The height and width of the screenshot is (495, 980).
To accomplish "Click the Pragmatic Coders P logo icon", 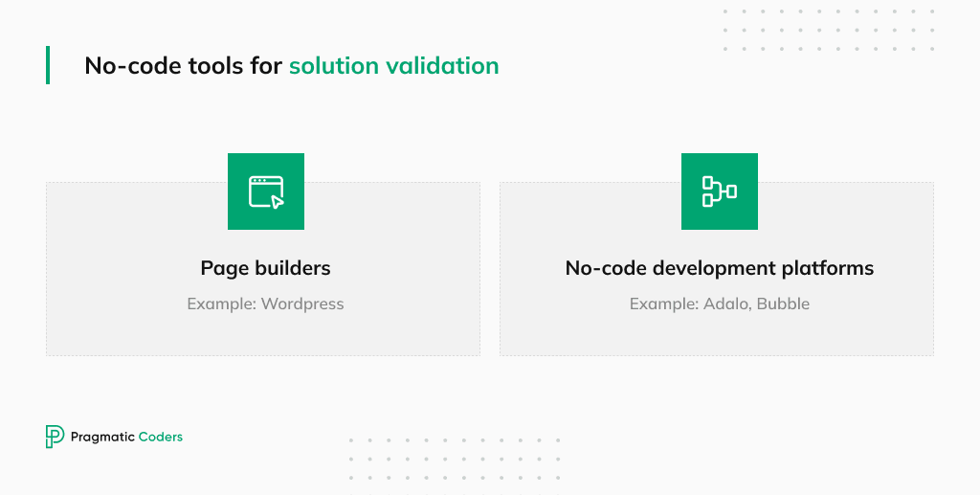I will point(55,437).
